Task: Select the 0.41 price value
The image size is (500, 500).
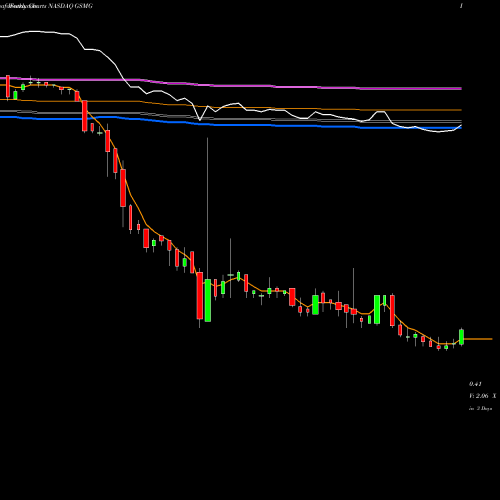Action: point(475,384)
